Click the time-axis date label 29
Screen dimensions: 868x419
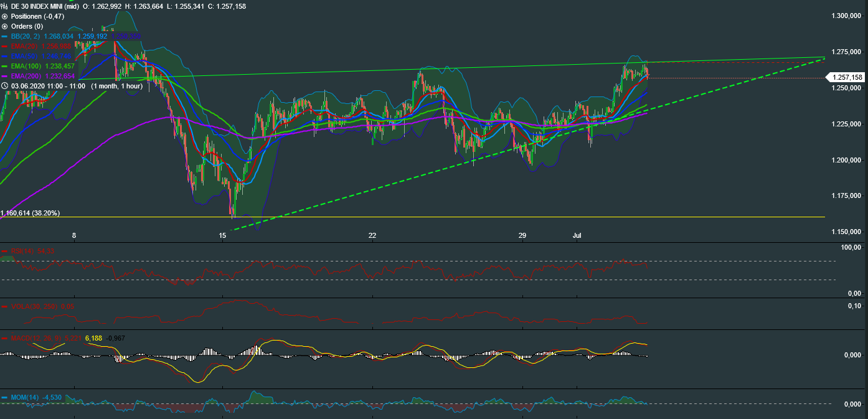tap(522, 235)
